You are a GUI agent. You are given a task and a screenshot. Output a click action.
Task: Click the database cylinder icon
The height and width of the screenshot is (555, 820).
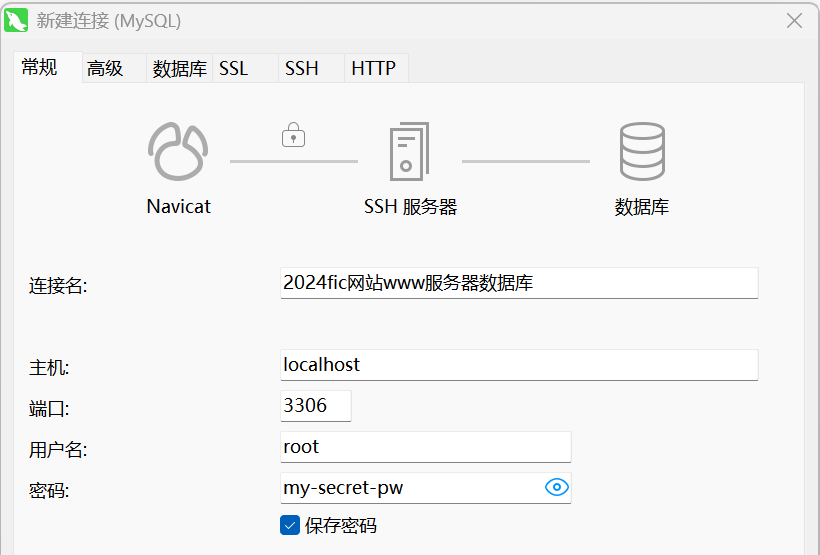(x=642, y=152)
